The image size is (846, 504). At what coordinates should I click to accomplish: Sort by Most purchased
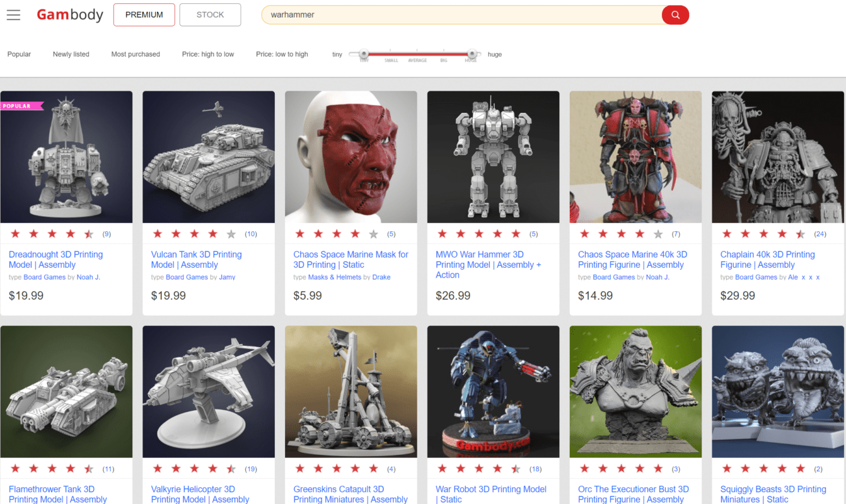pos(136,54)
